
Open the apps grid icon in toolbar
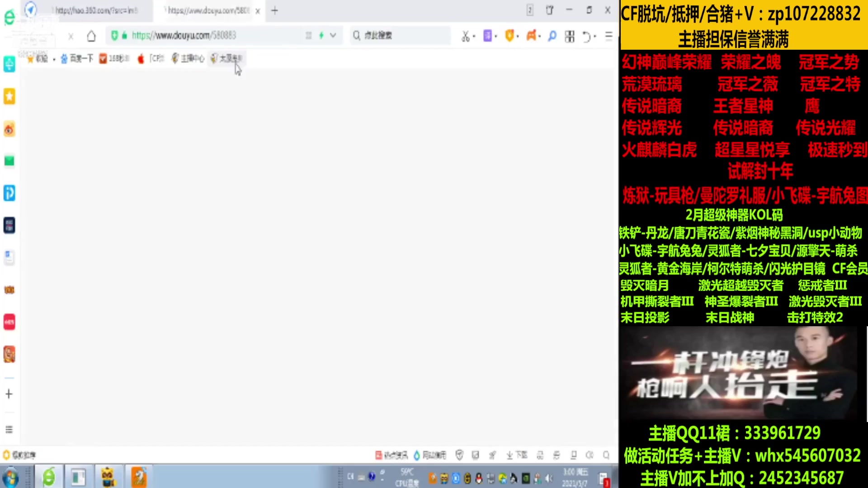(570, 36)
